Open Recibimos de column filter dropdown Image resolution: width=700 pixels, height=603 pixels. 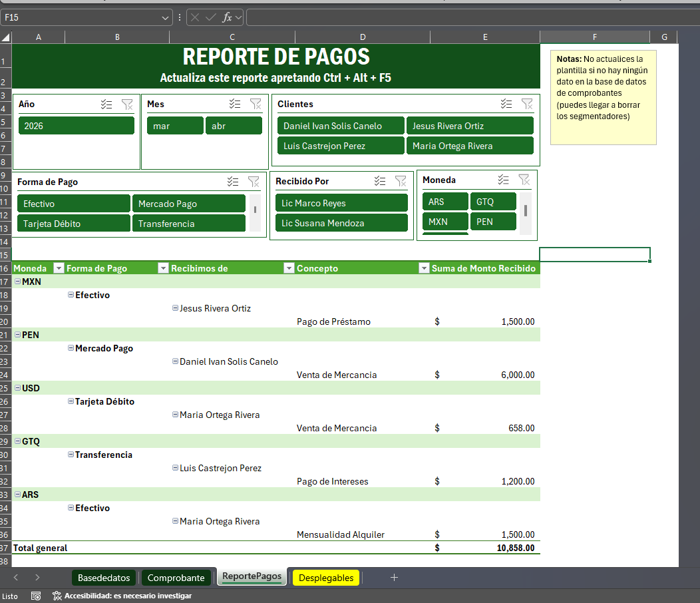pyautogui.click(x=289, y=268)
